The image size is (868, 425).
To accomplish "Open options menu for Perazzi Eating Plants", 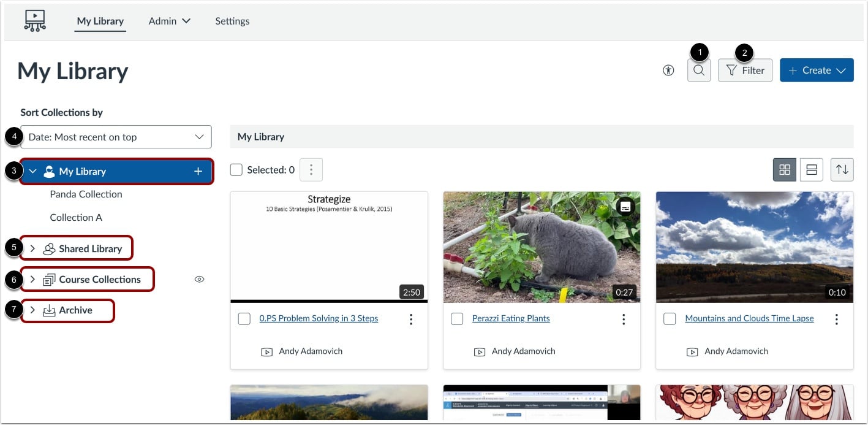I will 624,319.
